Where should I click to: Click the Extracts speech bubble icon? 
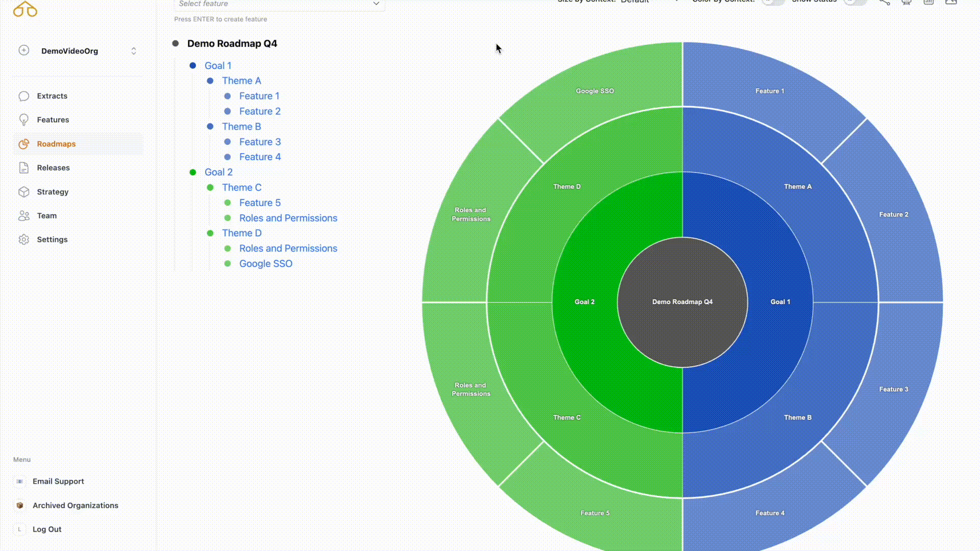pyautogui.click(x=23, y=96)
